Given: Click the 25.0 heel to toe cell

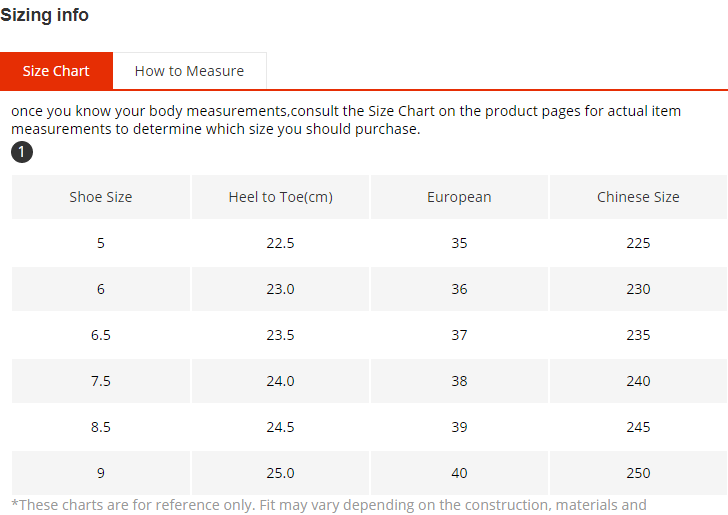Looking at the screenshot, I should point(280,473).
